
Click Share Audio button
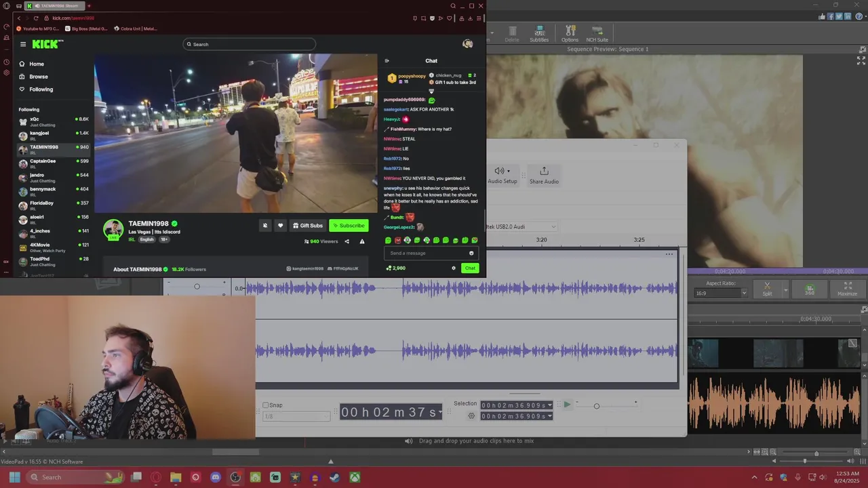click(x=544, y=176)
